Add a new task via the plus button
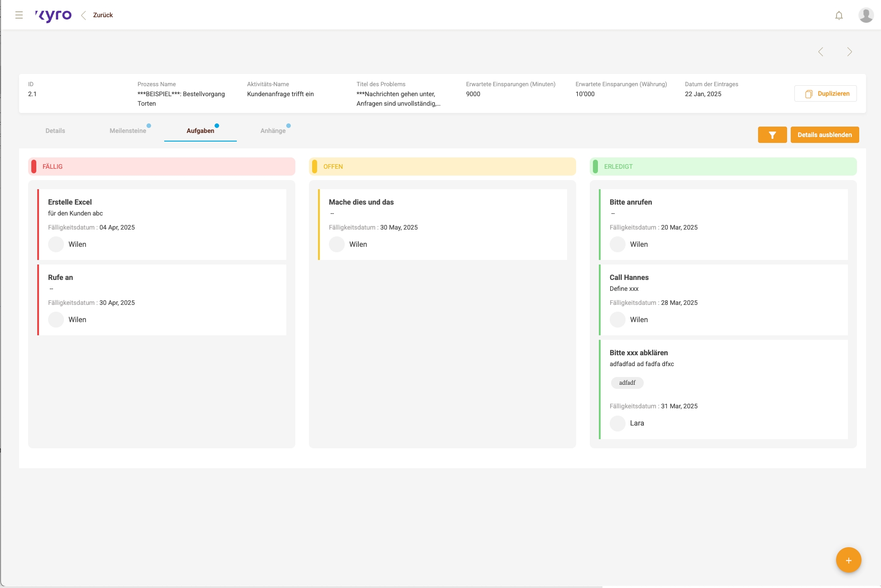 tap(848, 560)
